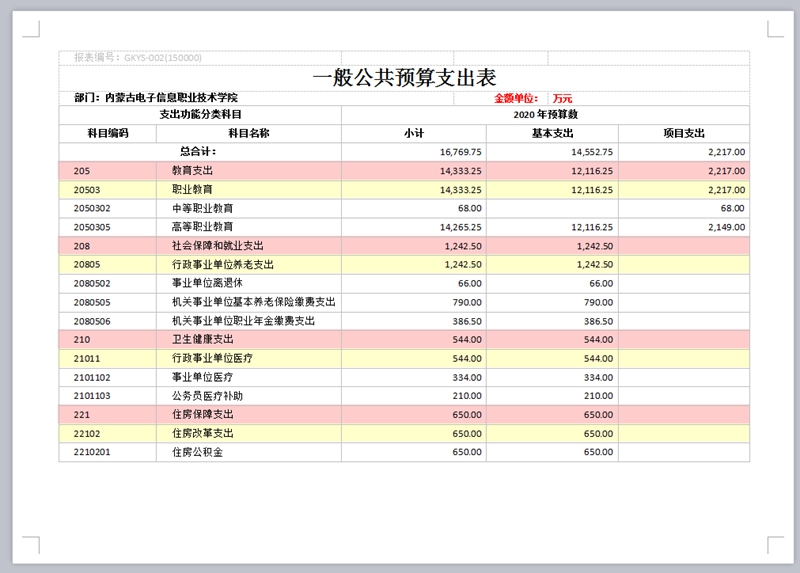Click the title 一般公共预算支出表
This screenshot has height=573, width=800.
tap(404, 77)
